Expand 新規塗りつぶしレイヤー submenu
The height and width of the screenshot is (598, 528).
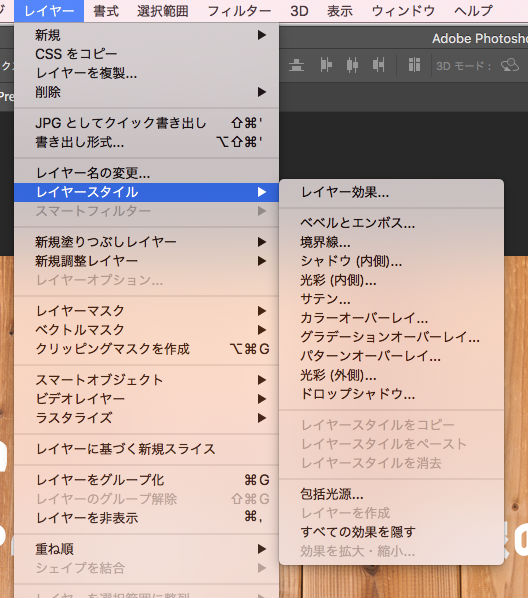coord(146,242)
